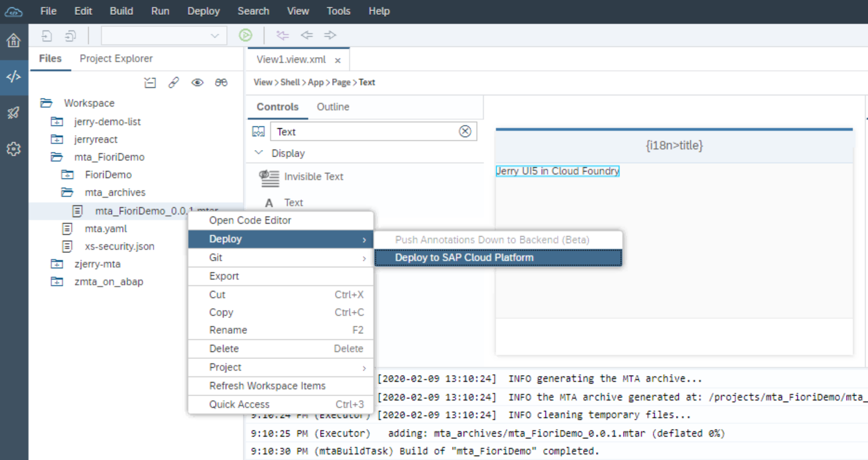Open Preferences gear in the sidebar
868x460 pixels.
coord(14,149)
